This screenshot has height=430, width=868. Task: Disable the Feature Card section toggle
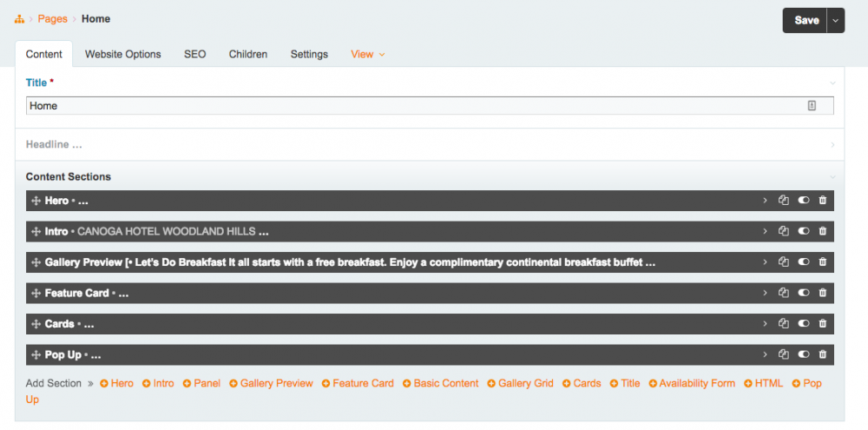point(804,293)
